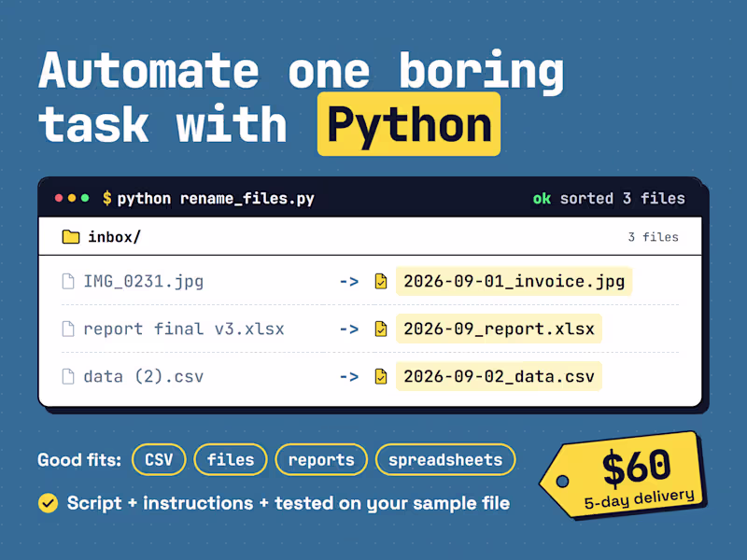The height and width of the screenshot is (560, 747).
Task: Click the green ok status text
Action: click(x=543, y=199)
